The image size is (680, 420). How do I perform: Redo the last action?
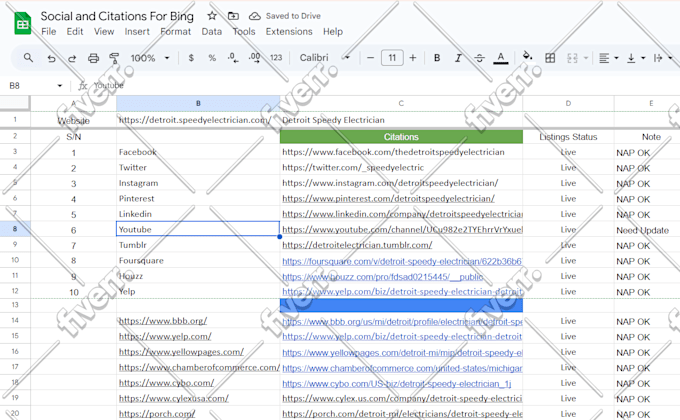click(72, 58)
